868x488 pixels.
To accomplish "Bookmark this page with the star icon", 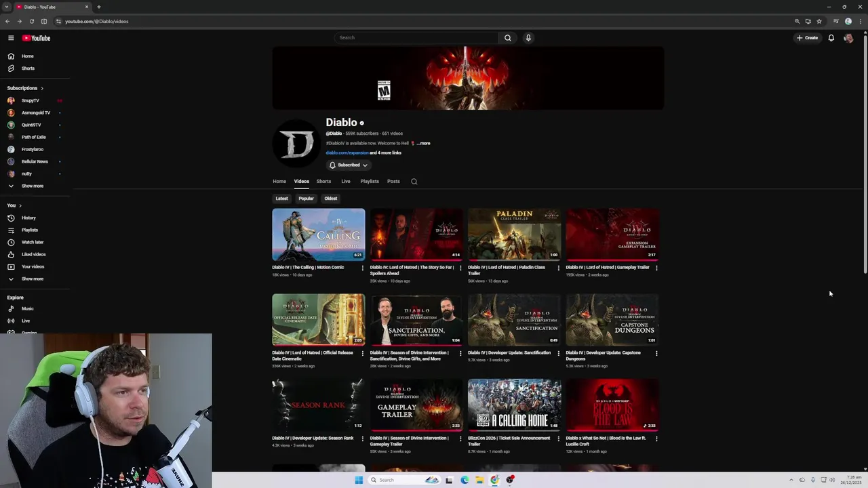I will (x=819, y=21).
